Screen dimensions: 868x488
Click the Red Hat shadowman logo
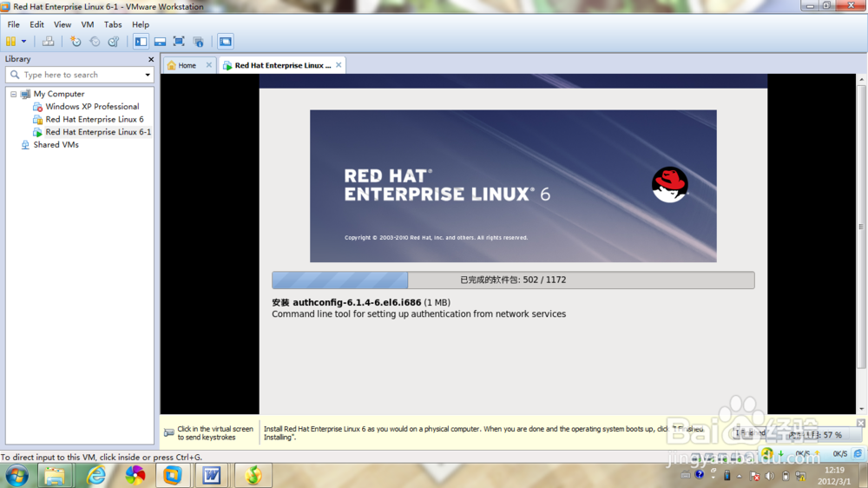(670, 185)
